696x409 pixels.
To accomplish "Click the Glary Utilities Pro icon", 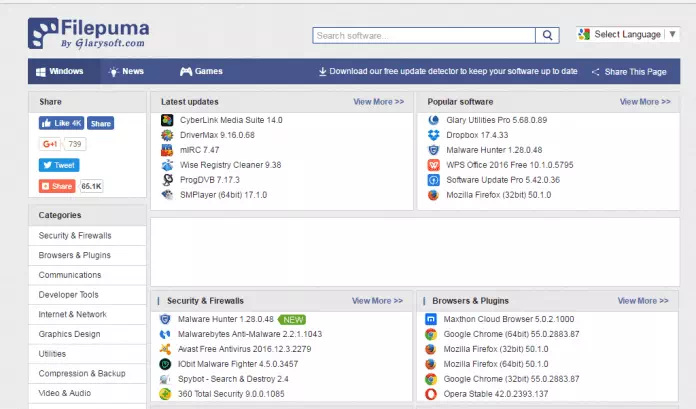I will coord(433,120).
